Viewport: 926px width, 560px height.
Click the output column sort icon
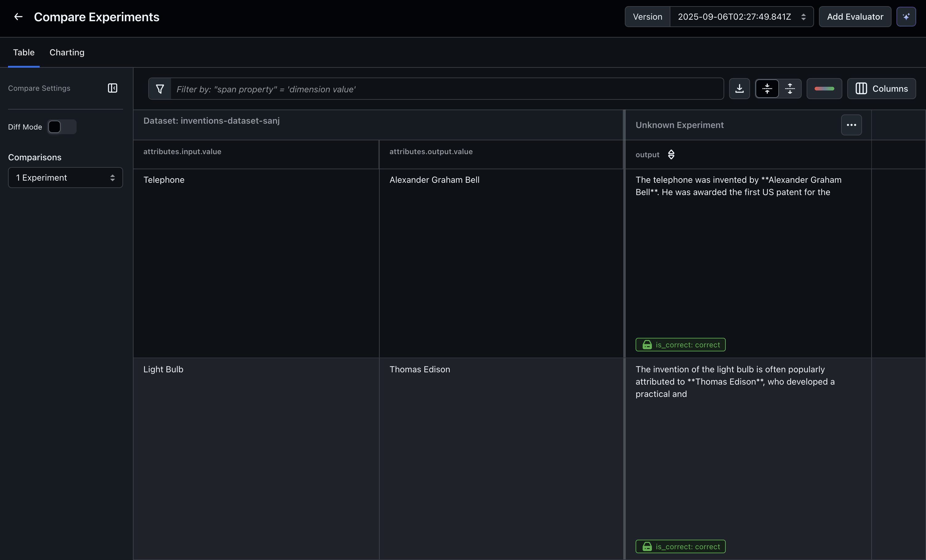coord(671,154)
